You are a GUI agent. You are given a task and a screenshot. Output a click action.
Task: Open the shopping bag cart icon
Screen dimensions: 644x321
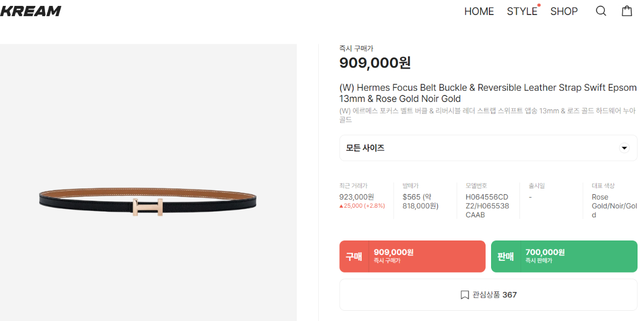[627, 11]
